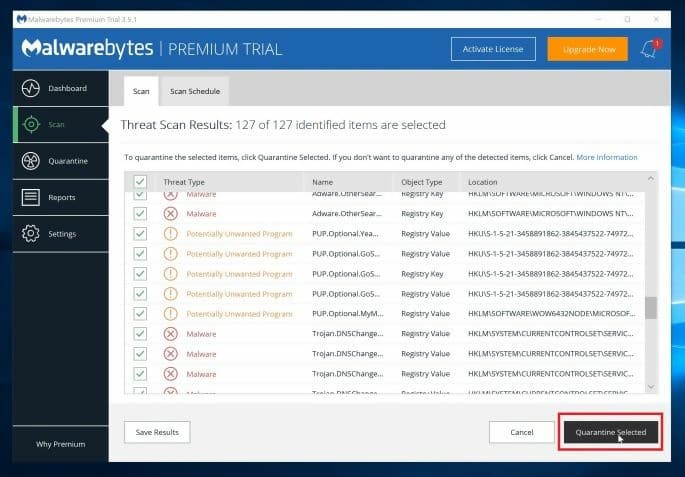The width and height of the screenshot is (685, 477).
Task: Open the Reports list icon
Action: 30,198
